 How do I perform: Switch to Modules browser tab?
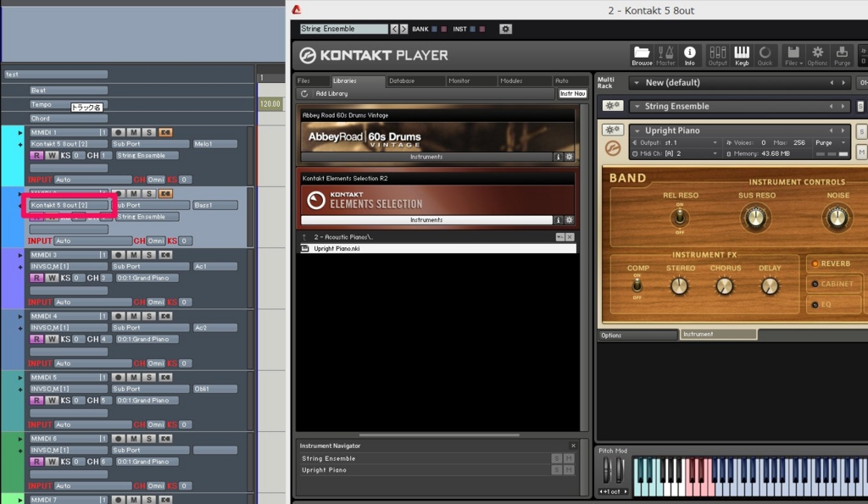[x=524, y=80]
